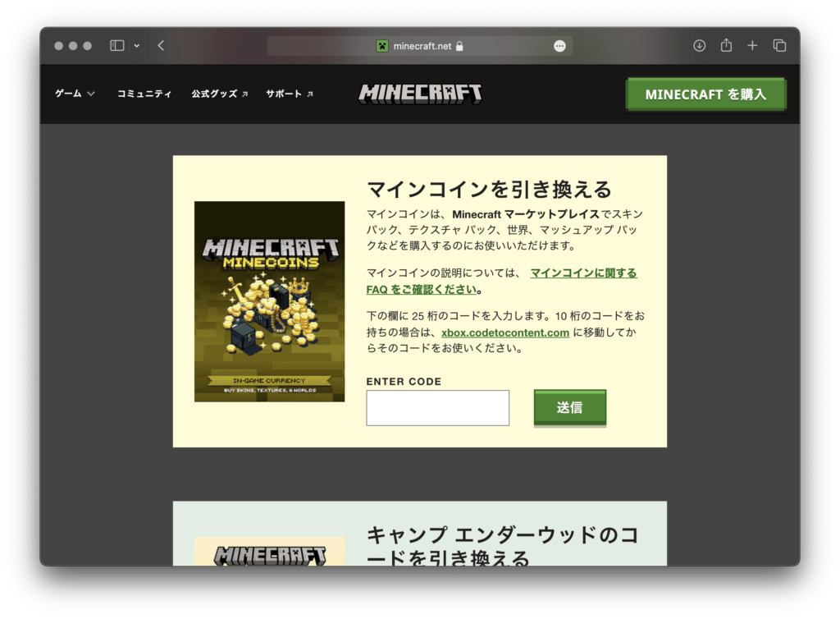Click the lock icon in address bar
This screenshot has height=619, width=840.
(459, 46)
